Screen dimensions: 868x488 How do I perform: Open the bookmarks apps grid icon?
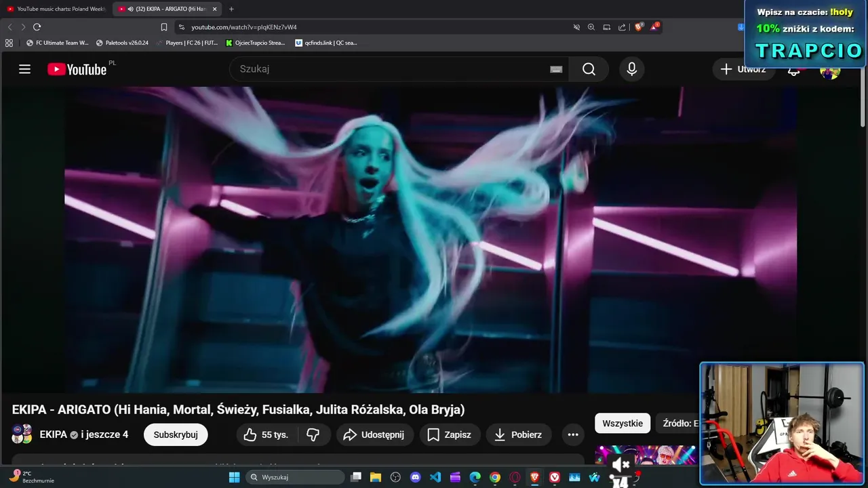[9, 43]
